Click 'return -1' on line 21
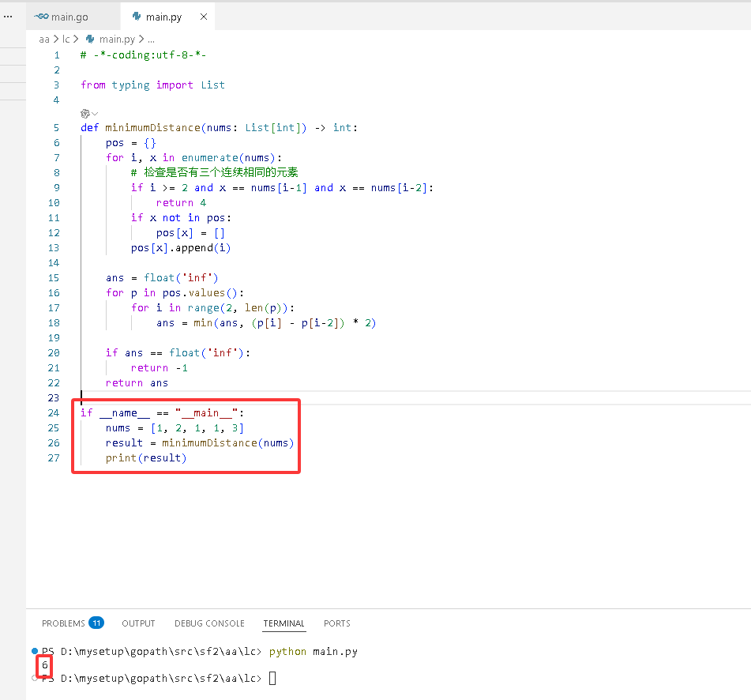Image resolution: width=751 pixels, height=700 pixels. click(160, 368)
